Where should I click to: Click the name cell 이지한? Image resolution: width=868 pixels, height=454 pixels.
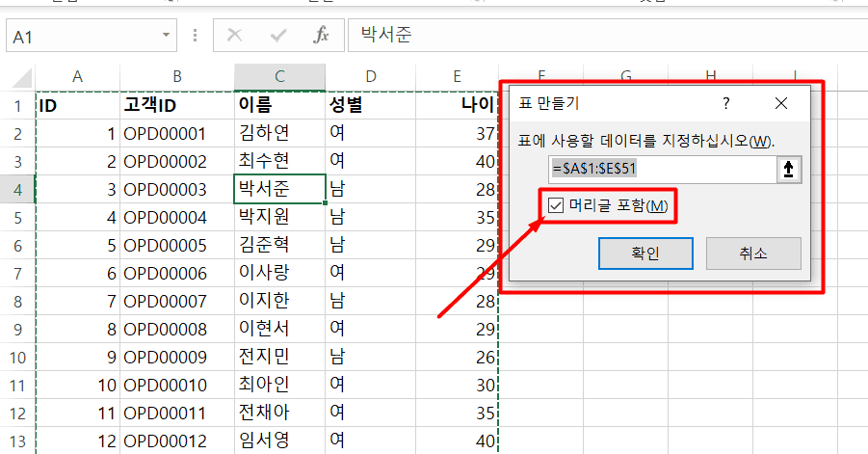point(279,301)
